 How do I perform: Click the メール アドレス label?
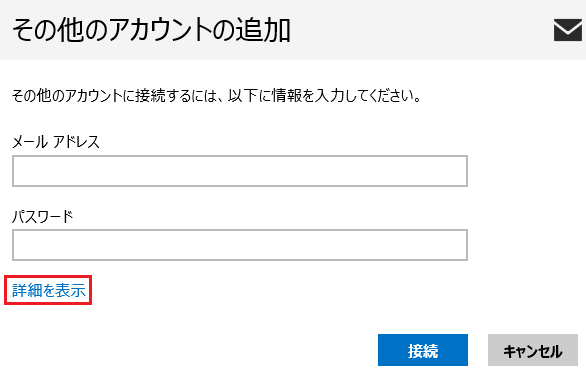(56, 142)
